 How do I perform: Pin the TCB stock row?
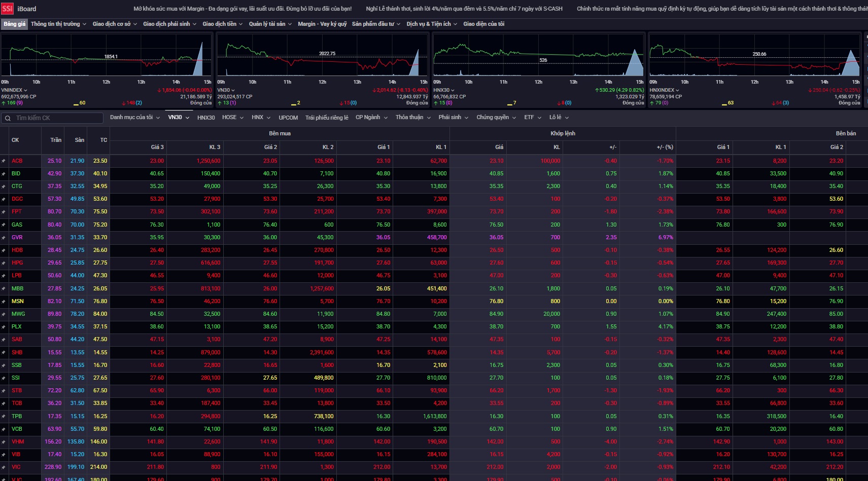4,403
